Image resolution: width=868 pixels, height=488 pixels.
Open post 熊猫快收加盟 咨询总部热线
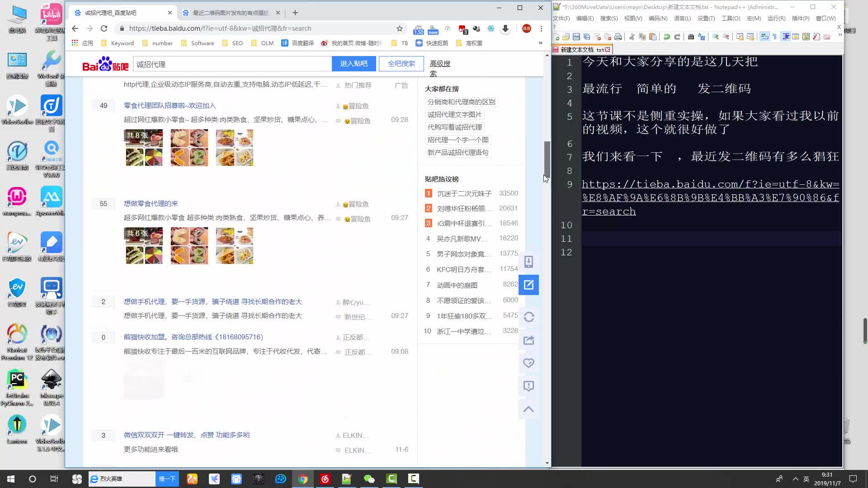[193, 337]
